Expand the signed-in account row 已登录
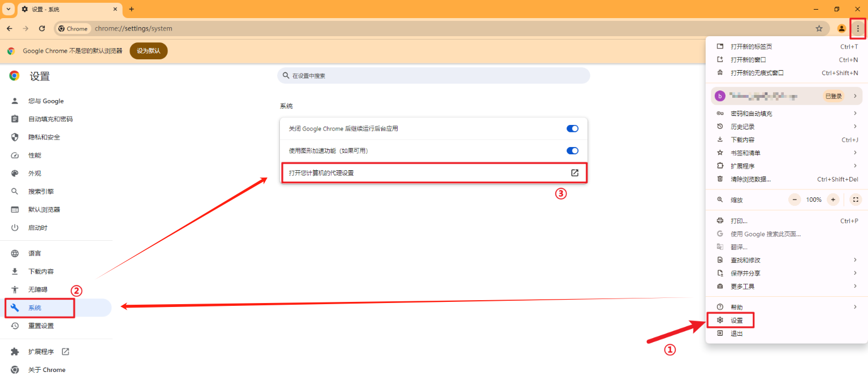This screenshot has width=868, height=385. [787, 96]
